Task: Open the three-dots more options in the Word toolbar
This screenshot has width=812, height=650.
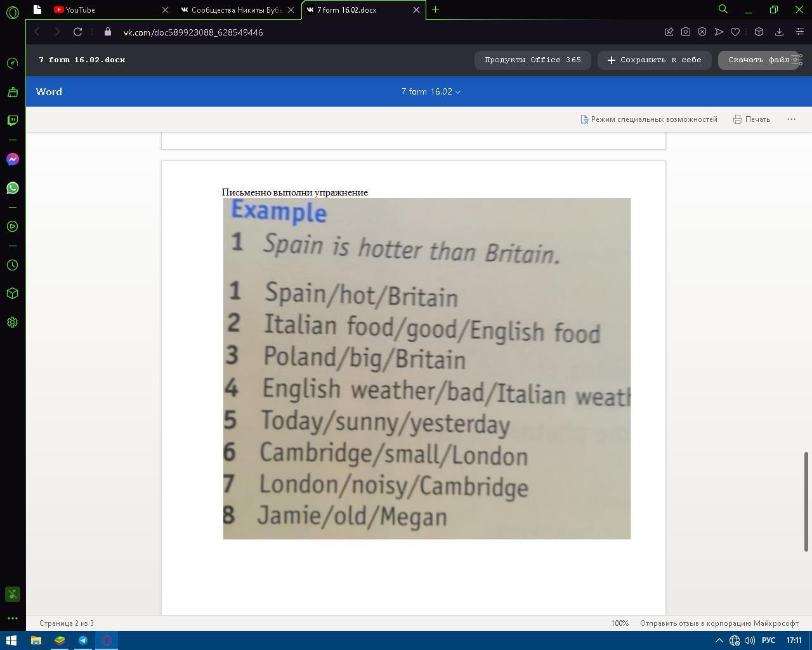Action: [x=791, y=119]
